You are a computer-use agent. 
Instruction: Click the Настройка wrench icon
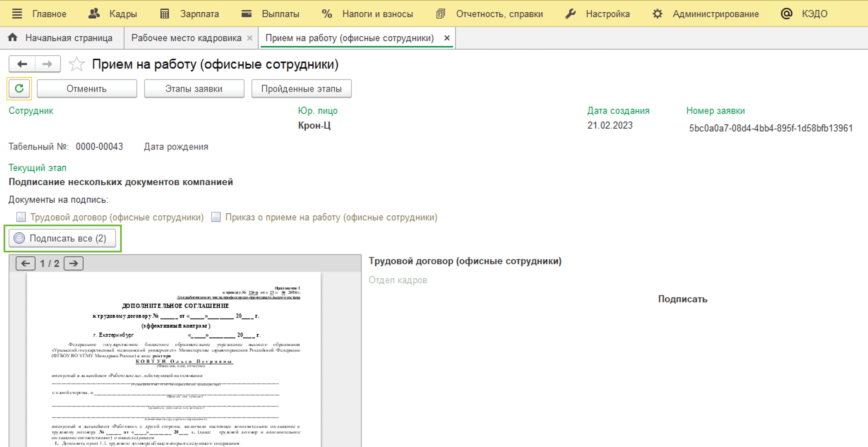coord(570,14)
